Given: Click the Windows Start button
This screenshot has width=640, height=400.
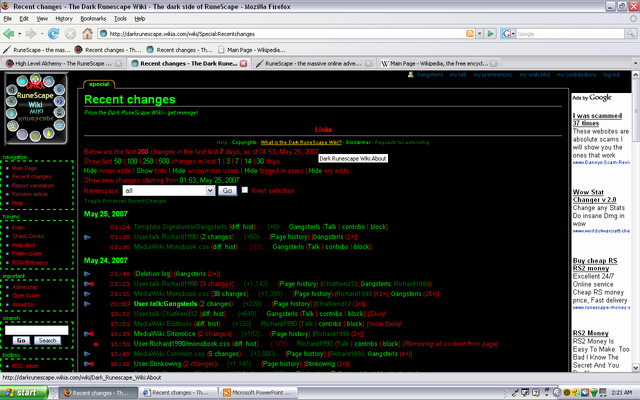Looking at the screenshot, I should click(24, 393).
